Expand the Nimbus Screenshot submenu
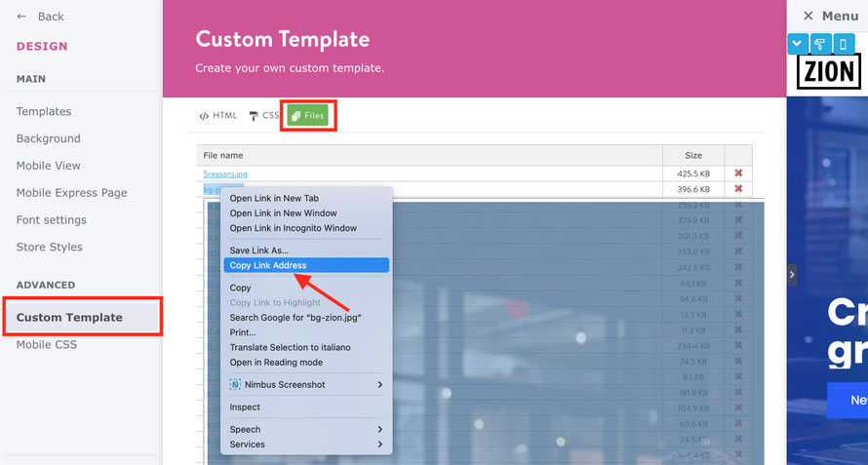868x465 pixels. [x=379, y=385]
